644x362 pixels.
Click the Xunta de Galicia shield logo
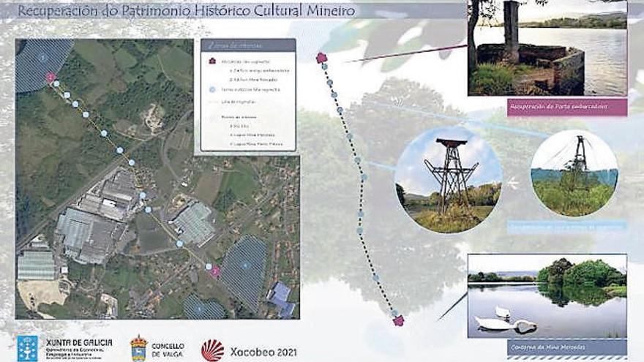tap(28, 348)
